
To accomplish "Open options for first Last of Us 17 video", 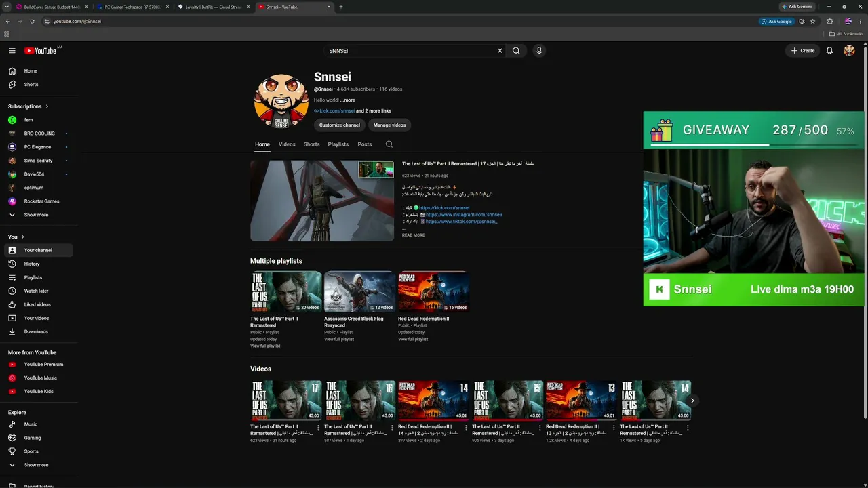I will point(318,428).
